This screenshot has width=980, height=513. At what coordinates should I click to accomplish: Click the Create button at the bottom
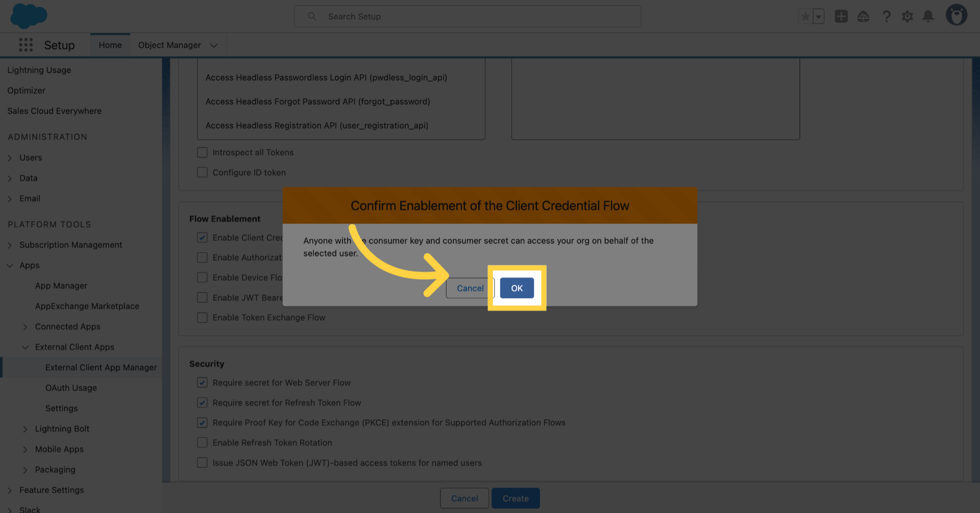tap(516, 499)
